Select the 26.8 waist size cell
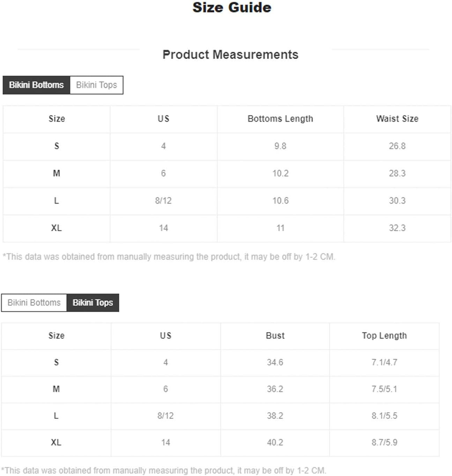This screenshot has width=452, height=476. [397, 146]
